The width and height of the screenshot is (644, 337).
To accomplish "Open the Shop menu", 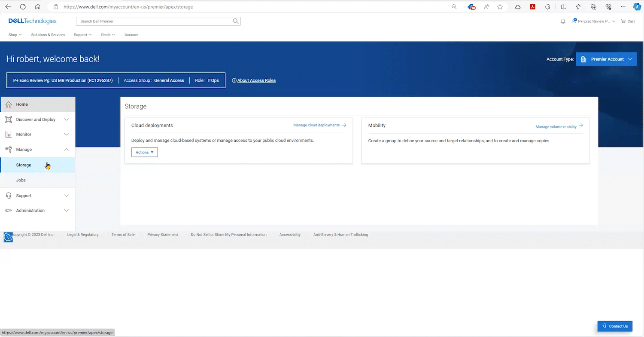I will (x=15, y=35).
